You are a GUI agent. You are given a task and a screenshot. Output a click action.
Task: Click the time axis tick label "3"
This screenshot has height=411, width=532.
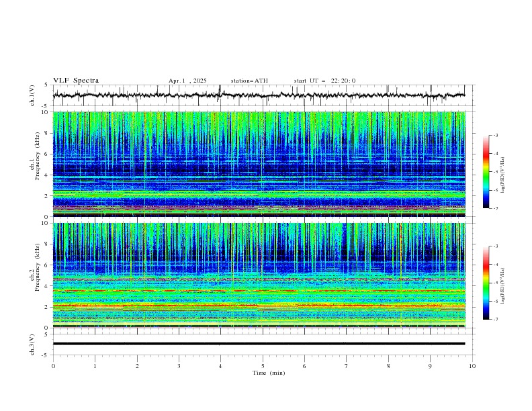click(x=179, y=366)
